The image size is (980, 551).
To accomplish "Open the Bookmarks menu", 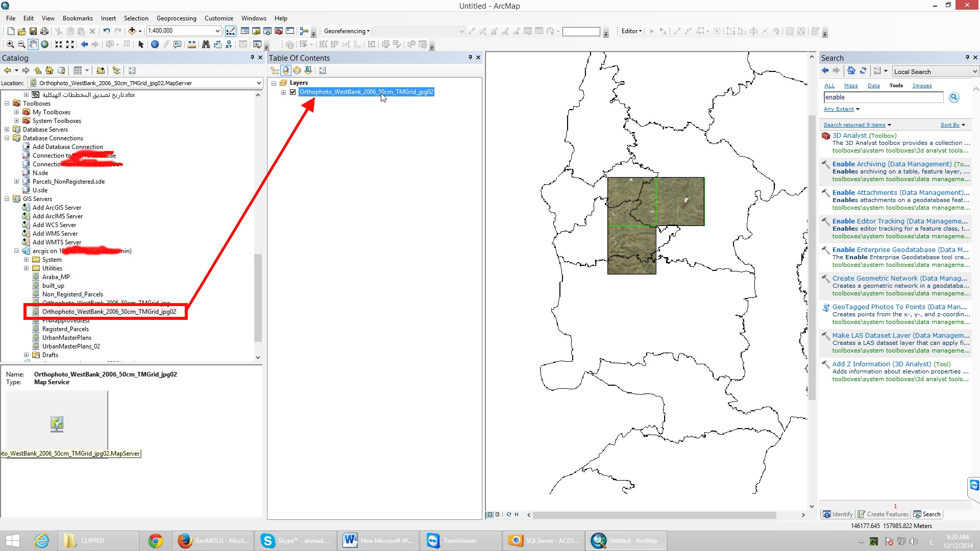I will point(78,18).
